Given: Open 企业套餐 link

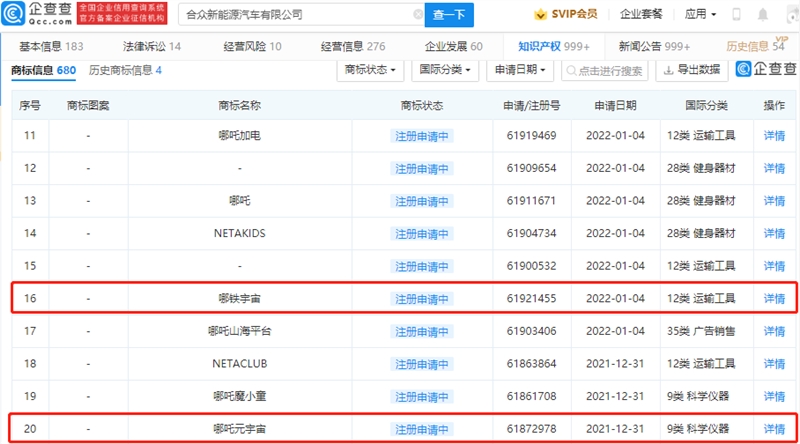Looking at the screenshot, I should point(641,14).
